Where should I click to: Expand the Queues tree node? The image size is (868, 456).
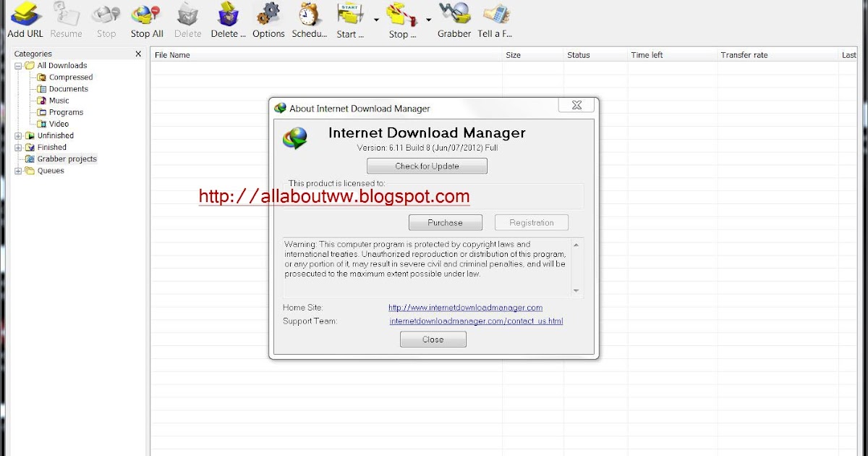click(x=18, y=170)
